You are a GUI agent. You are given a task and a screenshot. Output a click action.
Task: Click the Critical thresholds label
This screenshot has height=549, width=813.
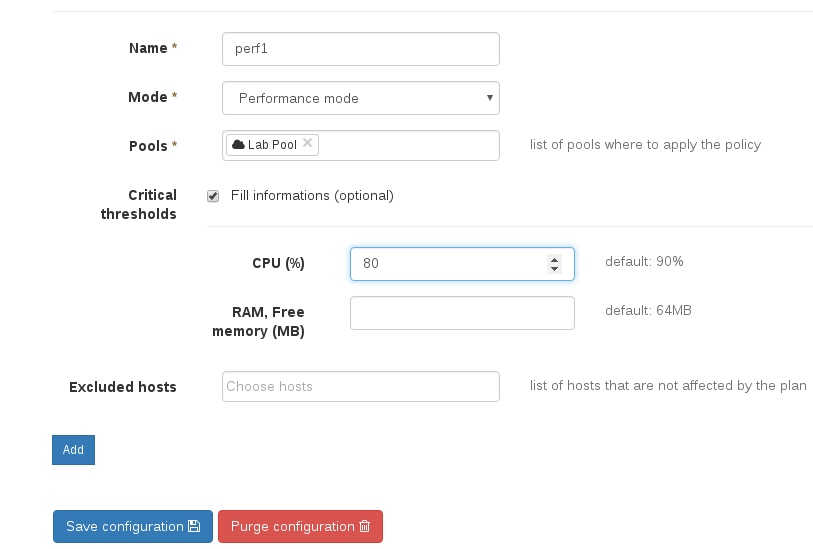pos(140,204)
